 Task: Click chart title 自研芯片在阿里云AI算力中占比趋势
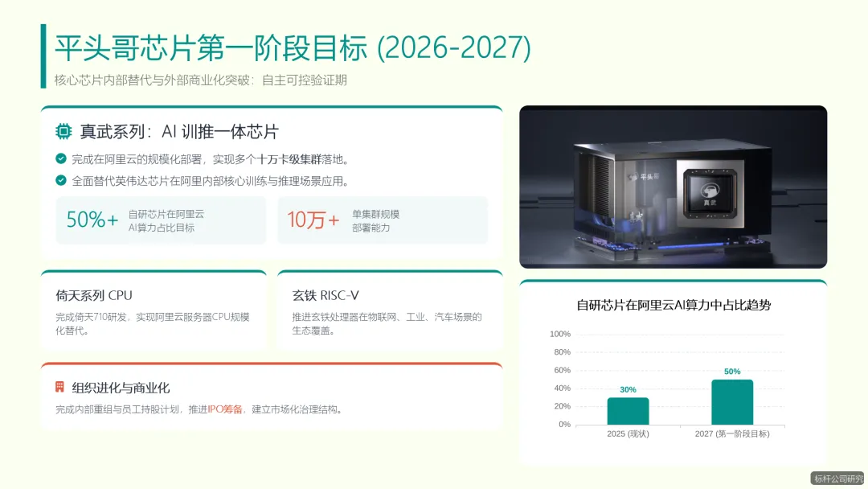[x=674, y=305]
